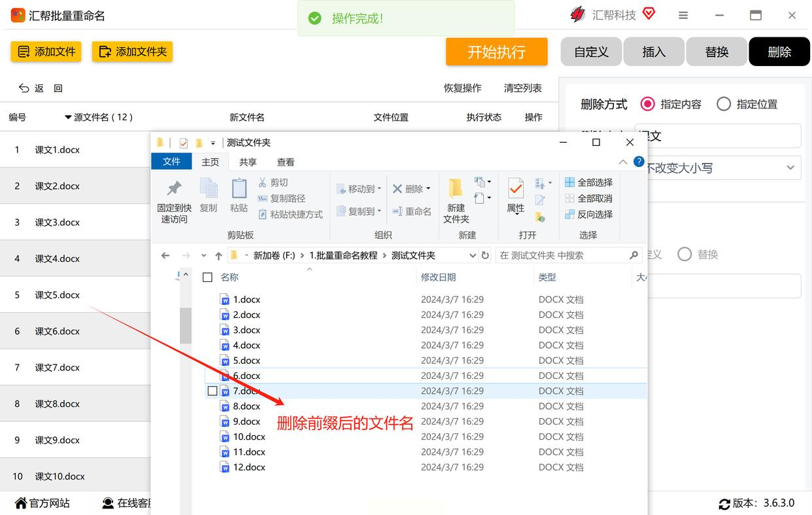Click the New Folder icon
812x515 pixels.
pyautogui.click(x=456, y=189)
